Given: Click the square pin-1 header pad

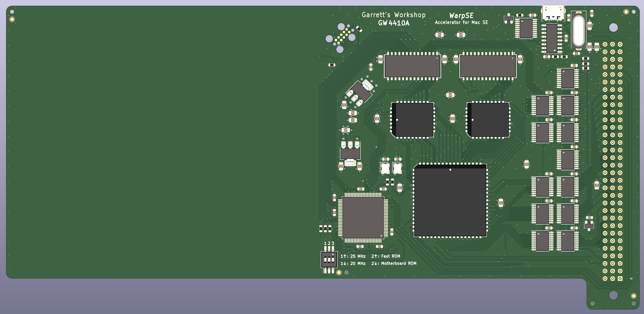Looking at the screenshot, I should (x=620, y=278).
